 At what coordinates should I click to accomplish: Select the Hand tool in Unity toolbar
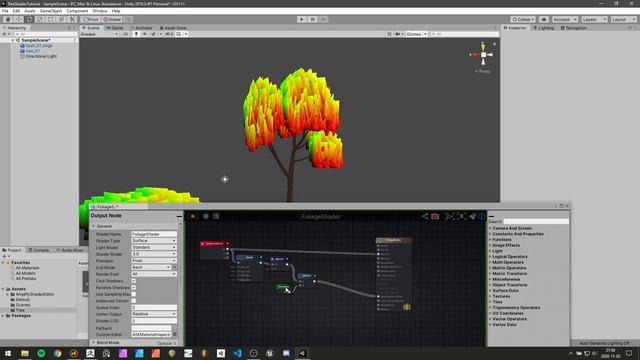tap(8, 20)
